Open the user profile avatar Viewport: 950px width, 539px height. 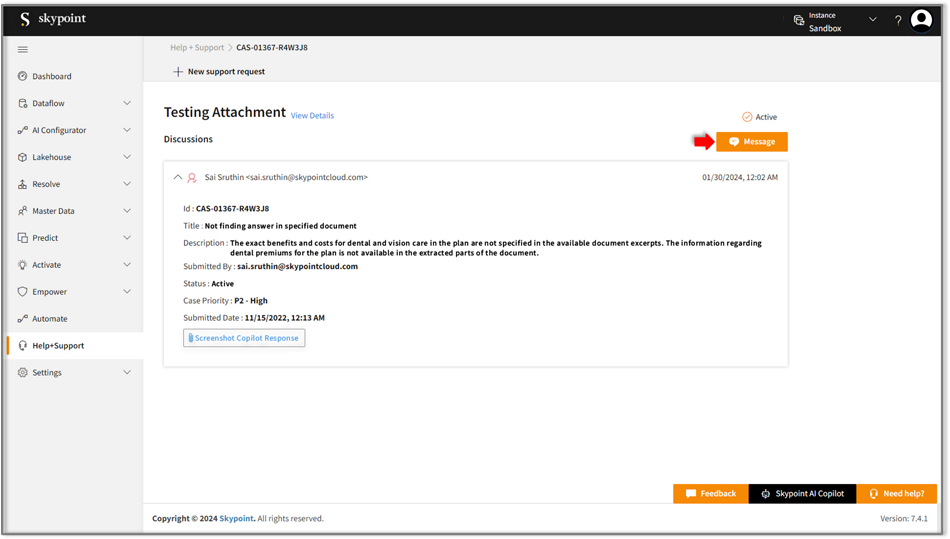coord(921,20)
